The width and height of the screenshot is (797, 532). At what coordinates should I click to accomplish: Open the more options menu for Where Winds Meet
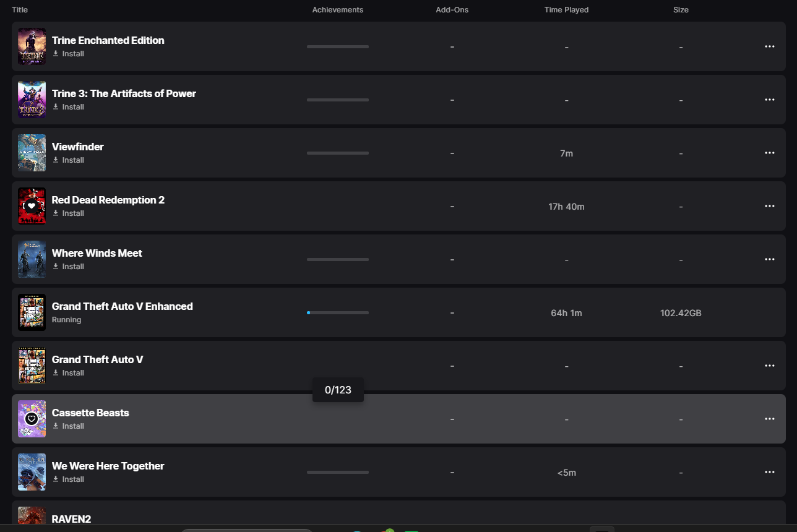[x=770, y=259]
